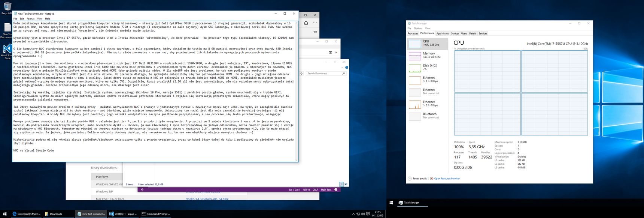The height and width of the screenshot is (218, 644).
Task: Click the pin icon in Edge pane
Action: (x=315, y=32)
